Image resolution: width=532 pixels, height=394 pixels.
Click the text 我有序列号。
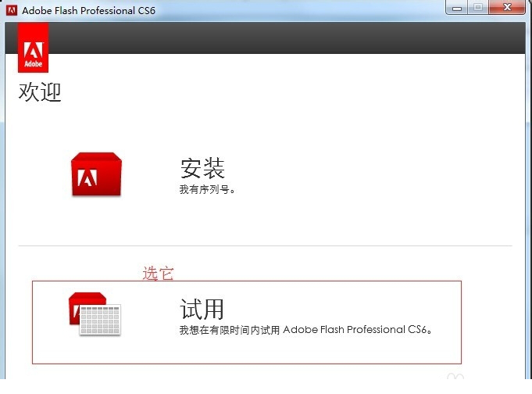click(x=207, y=189)
